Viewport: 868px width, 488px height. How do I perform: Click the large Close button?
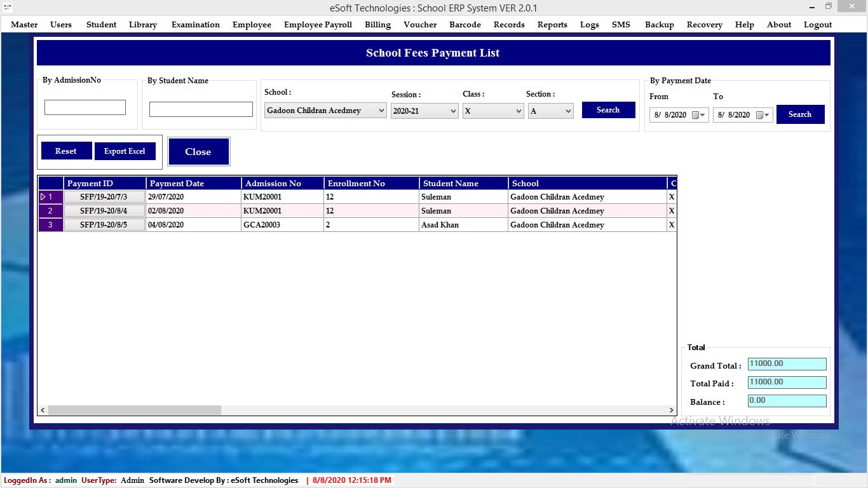tap(198, 152)
